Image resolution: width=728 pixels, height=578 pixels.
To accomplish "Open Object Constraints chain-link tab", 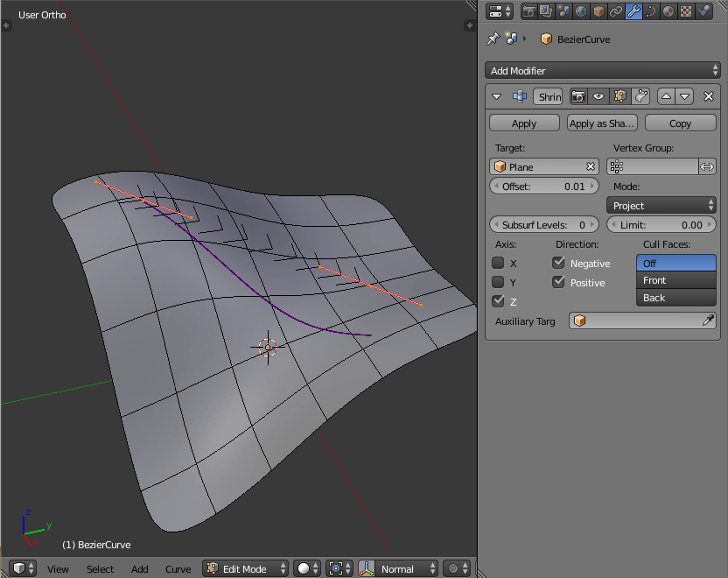I will pos(617,11).
